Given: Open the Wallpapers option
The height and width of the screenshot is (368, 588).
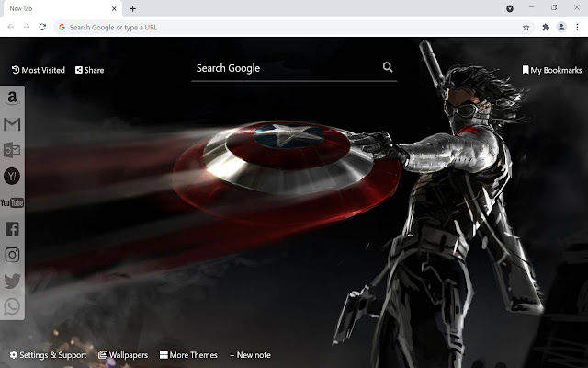Looking at the screenshot, I should click(123, 355).
